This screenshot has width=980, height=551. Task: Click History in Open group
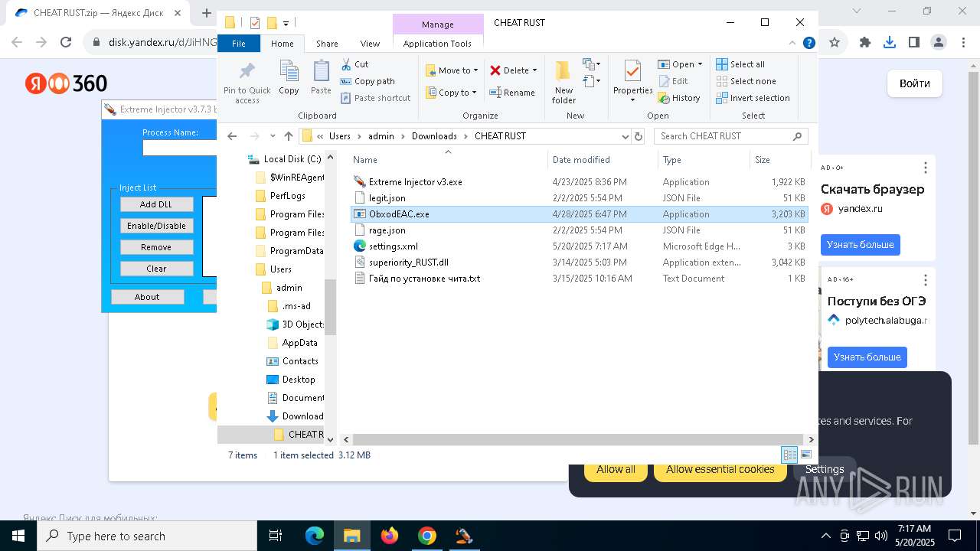[679, 98]
